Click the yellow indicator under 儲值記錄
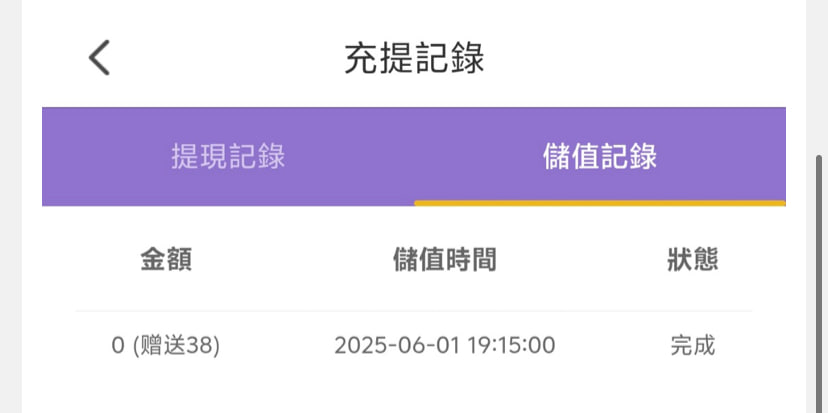Screen dimensions: 828x413 599,203
